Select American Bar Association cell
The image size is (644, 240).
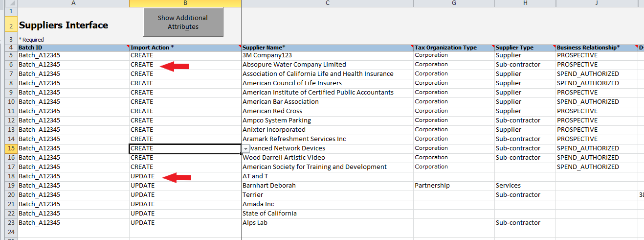(328, 102)
